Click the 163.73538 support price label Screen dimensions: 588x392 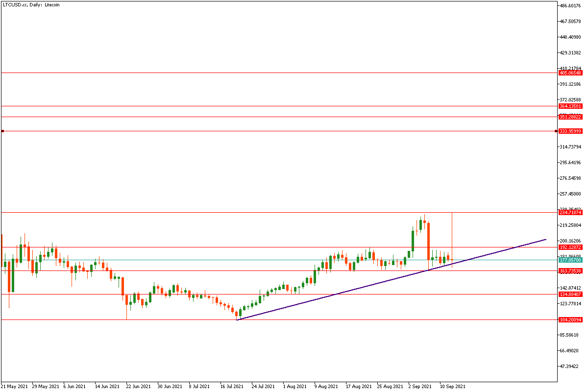coord(570,270)
